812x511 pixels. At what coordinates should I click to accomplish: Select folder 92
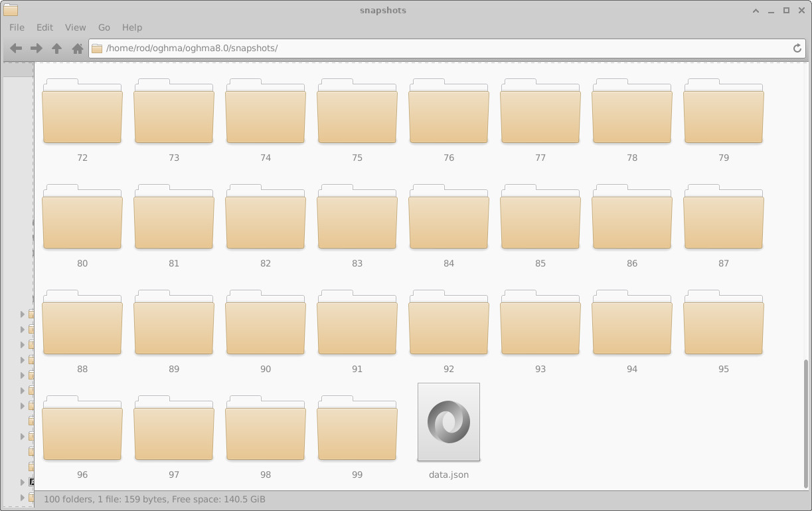449,331
